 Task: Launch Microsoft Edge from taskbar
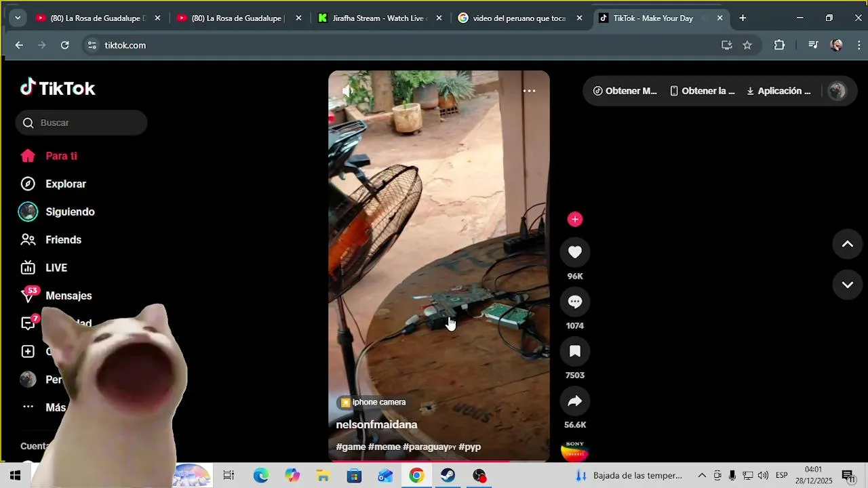pyautogui.click(x=261, y=476)
